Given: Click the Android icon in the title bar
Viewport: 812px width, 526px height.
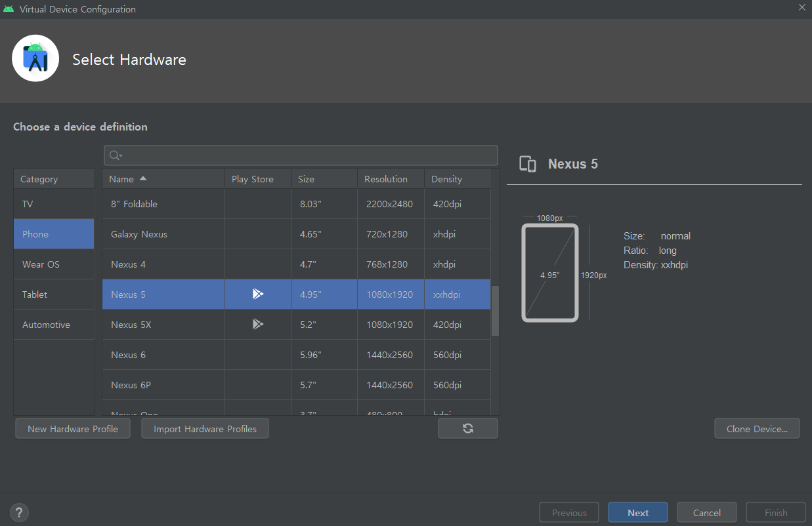Looking at the screenshot, I should pos(8,9).
